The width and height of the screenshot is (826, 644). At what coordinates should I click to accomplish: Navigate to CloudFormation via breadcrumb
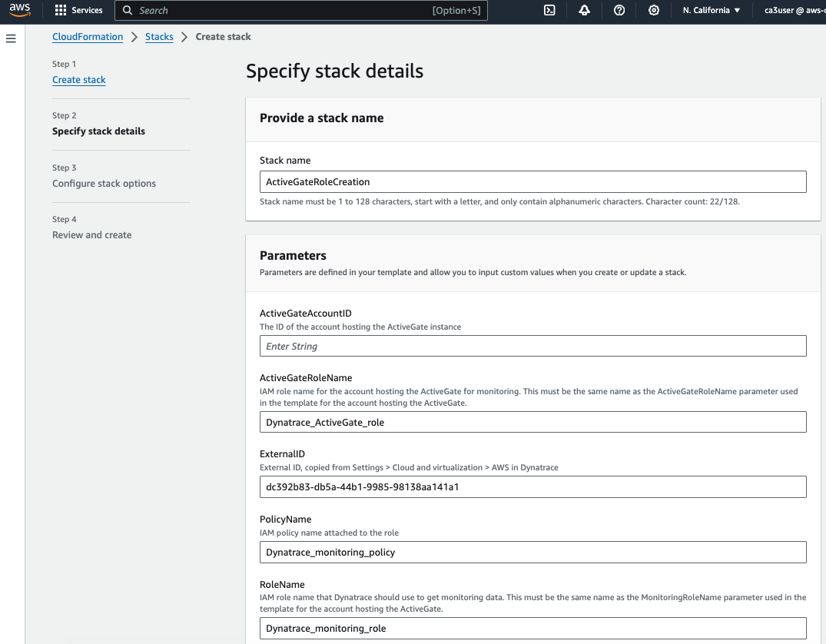pyautogui.click(x=87, y=36)
